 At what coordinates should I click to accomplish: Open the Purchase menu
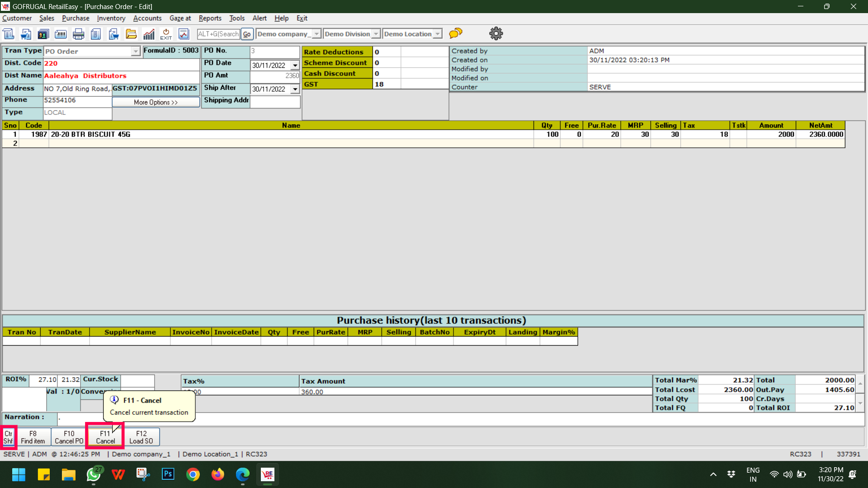point(75,18)
